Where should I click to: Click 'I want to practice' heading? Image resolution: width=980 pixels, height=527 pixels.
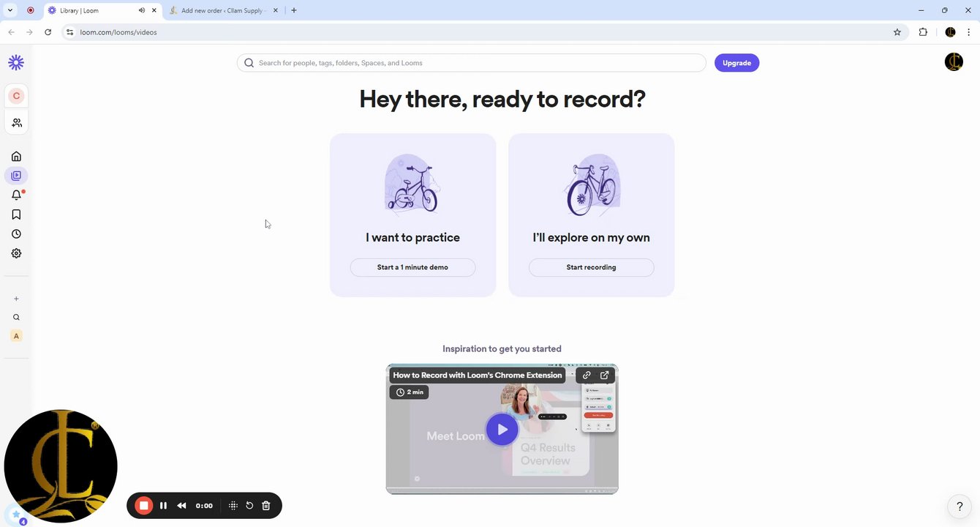pos(412,237)
